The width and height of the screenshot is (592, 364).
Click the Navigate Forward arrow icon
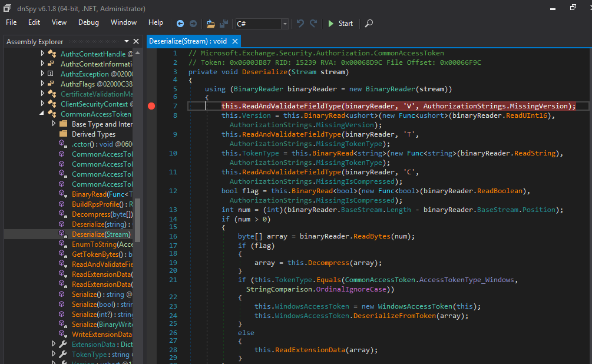coord(192,24)
